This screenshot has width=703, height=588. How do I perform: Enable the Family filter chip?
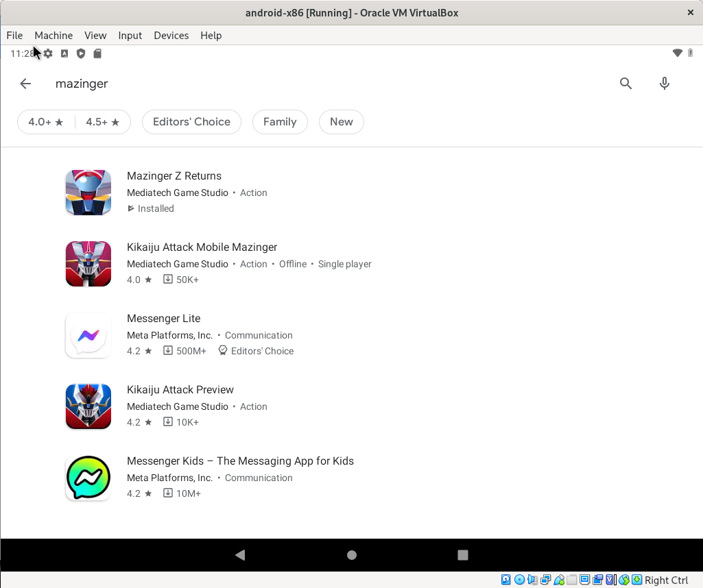(280, 122)
